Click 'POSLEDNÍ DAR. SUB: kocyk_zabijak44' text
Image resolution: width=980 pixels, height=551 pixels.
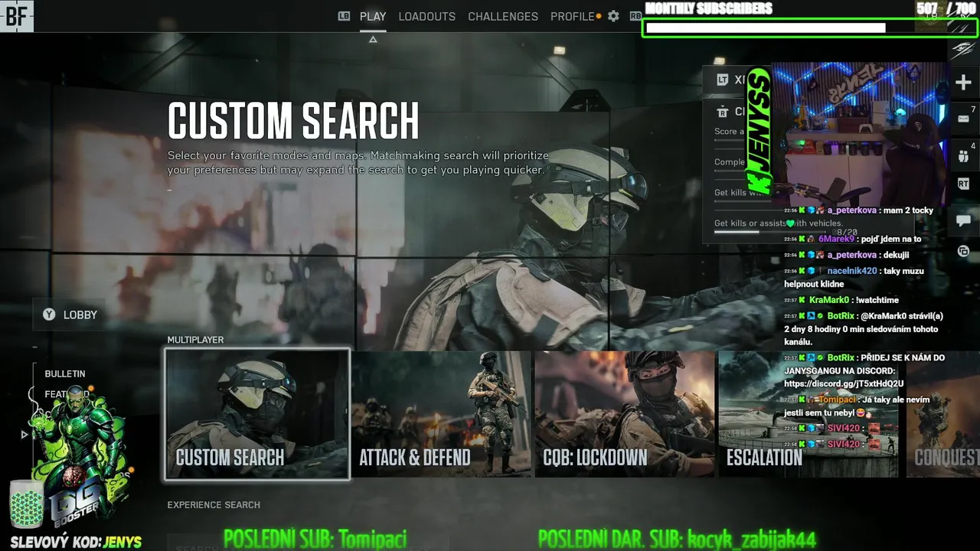coord(677,539)
